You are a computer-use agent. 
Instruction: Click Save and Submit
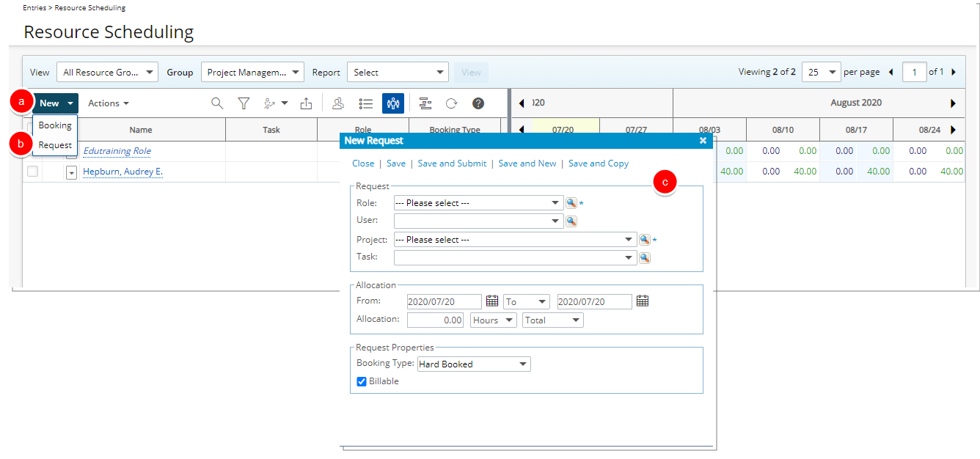click(x=452, y=164)
